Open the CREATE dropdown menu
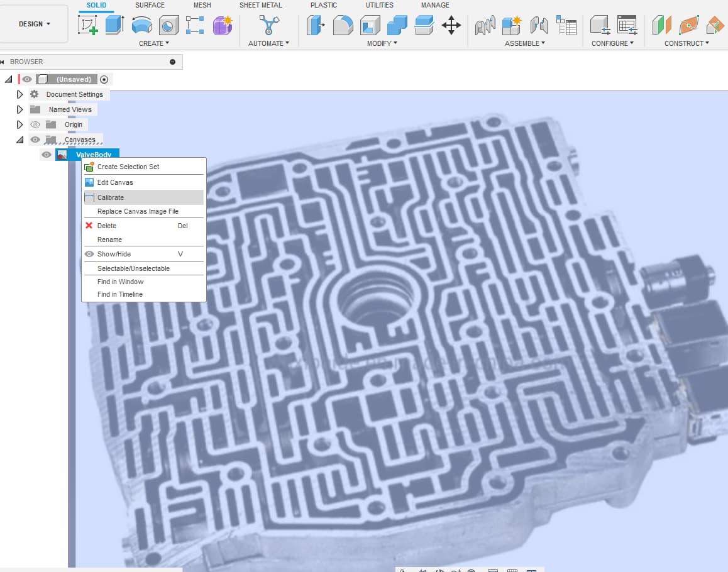 (x=153, y=43)
